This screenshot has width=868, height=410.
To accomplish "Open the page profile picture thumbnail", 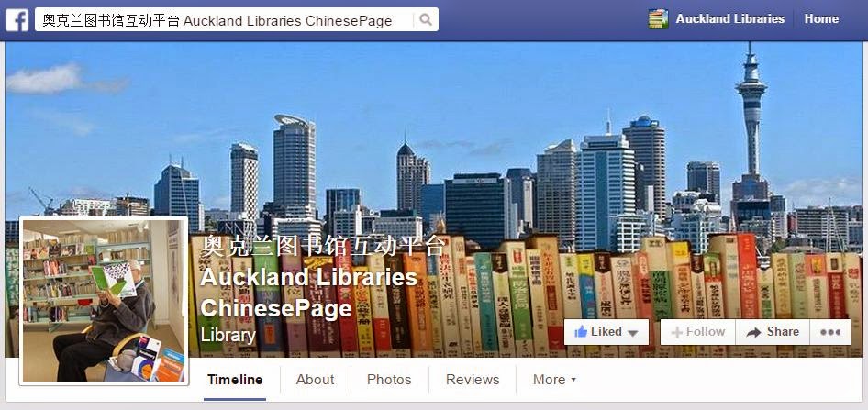I will 104,301.
